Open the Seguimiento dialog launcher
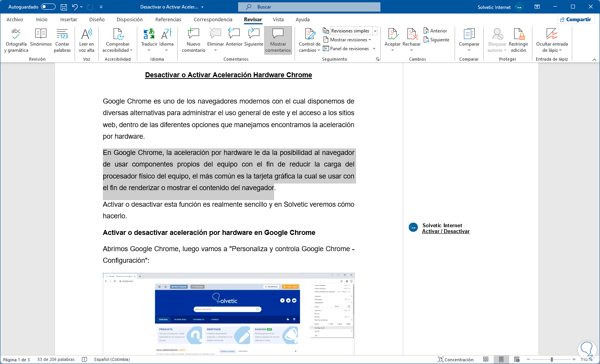 click(x=378, y=59)
